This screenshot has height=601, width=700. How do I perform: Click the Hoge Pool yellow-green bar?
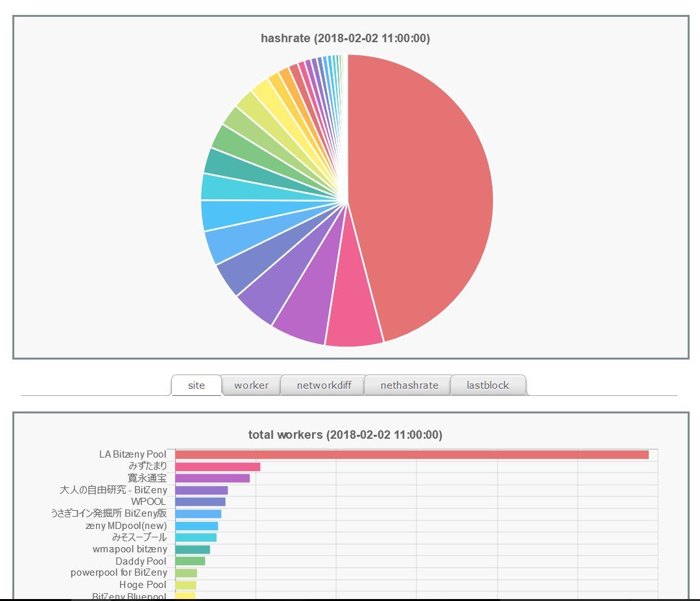tap(186, 585)
